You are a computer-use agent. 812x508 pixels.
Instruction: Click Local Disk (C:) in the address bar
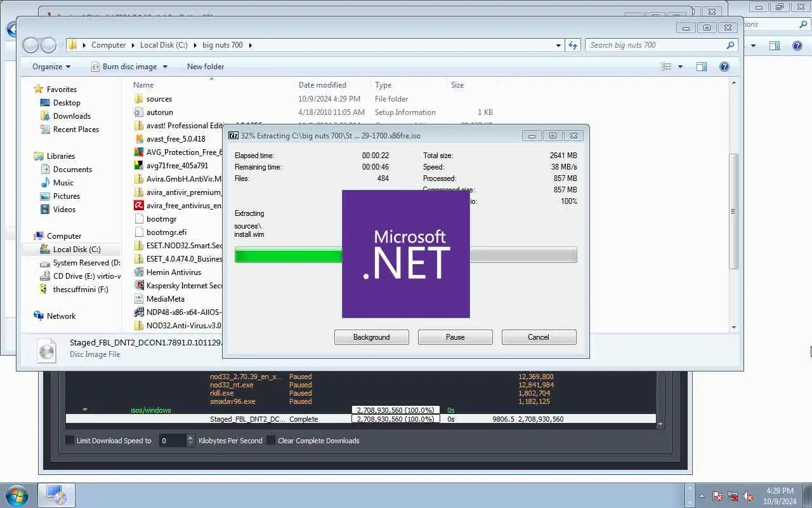tap(164, 45)
